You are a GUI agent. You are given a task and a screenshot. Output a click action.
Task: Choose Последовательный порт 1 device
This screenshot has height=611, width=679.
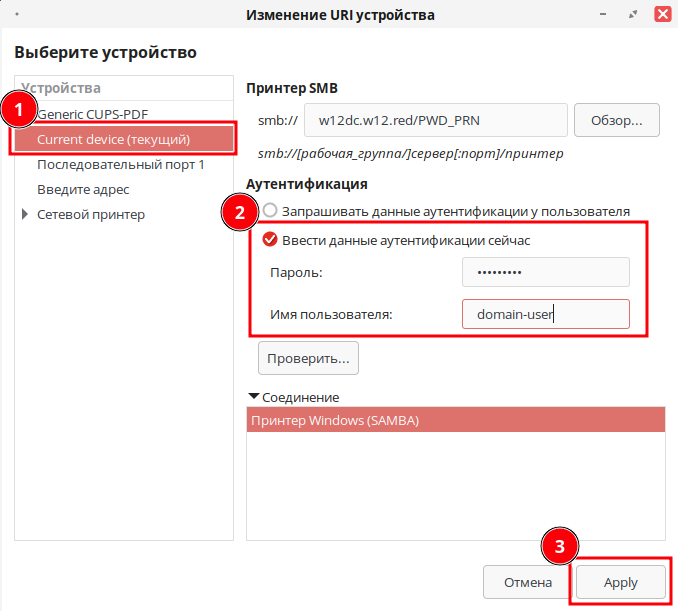pos(120,164)
